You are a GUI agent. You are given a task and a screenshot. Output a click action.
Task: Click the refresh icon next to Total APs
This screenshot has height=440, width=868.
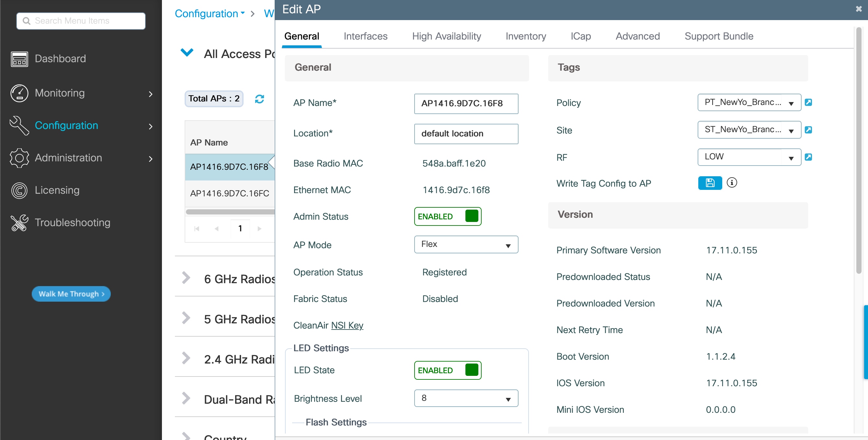click(259, 98)
